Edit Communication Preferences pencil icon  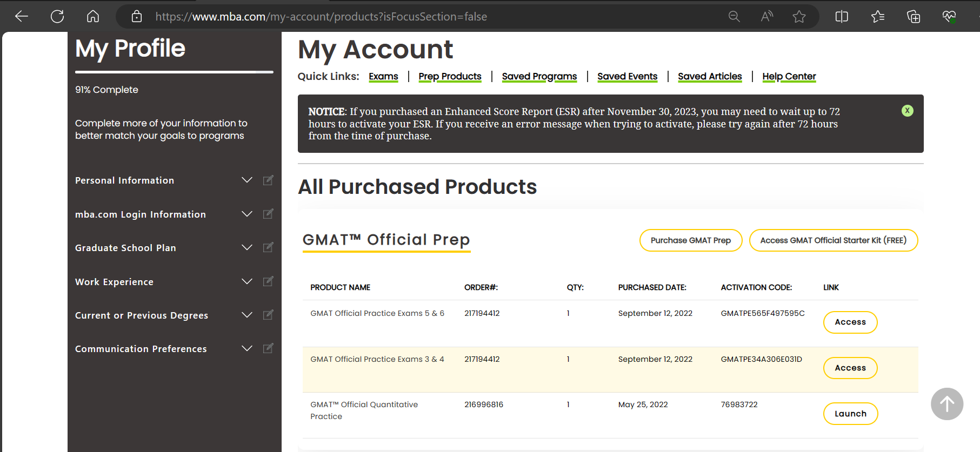[x=268, y=348]
